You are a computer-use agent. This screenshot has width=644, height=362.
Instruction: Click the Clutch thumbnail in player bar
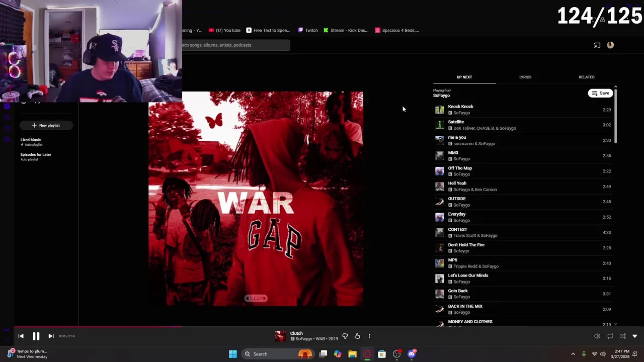tap(281, 336)
